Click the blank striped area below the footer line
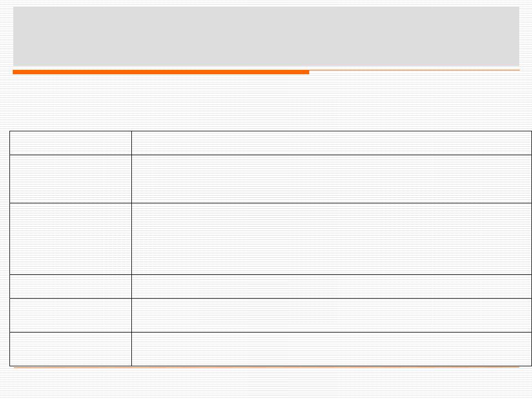This screenshot has height=399, width=532. point(266,383)
